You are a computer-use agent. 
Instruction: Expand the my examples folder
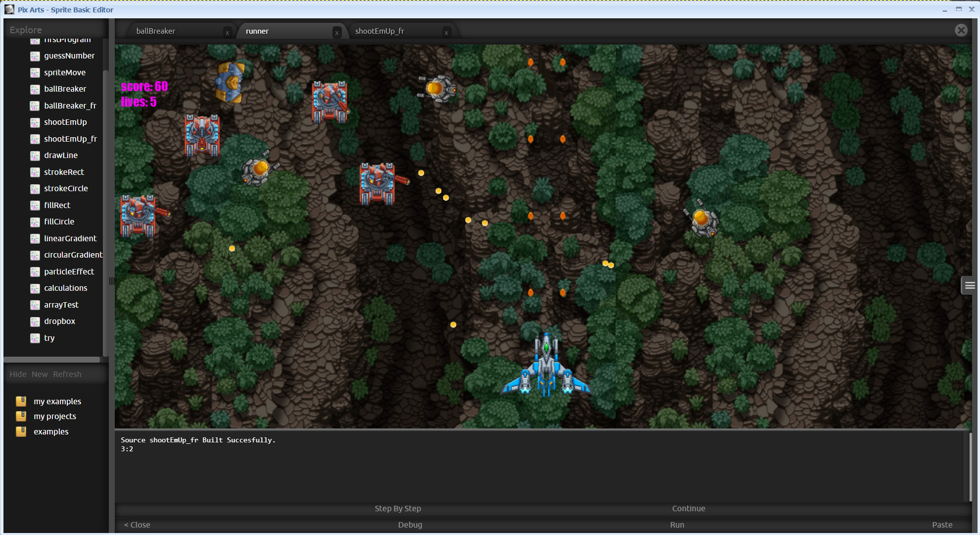click(57, 401)
